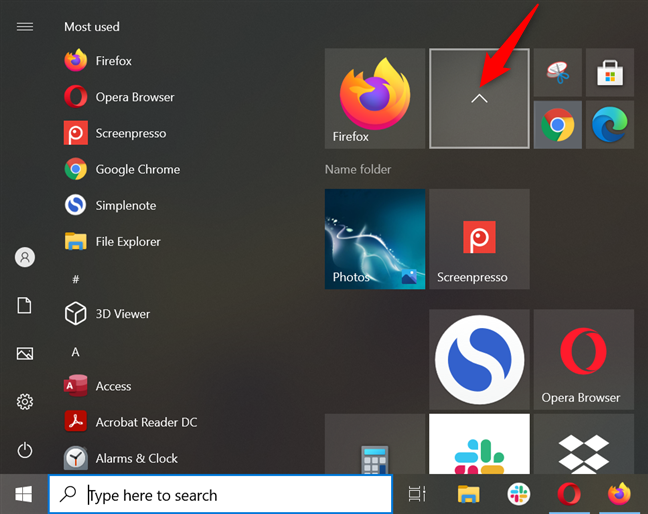
Task: Launch Snipping Tool small tile
Action: [x=557, y=72]
